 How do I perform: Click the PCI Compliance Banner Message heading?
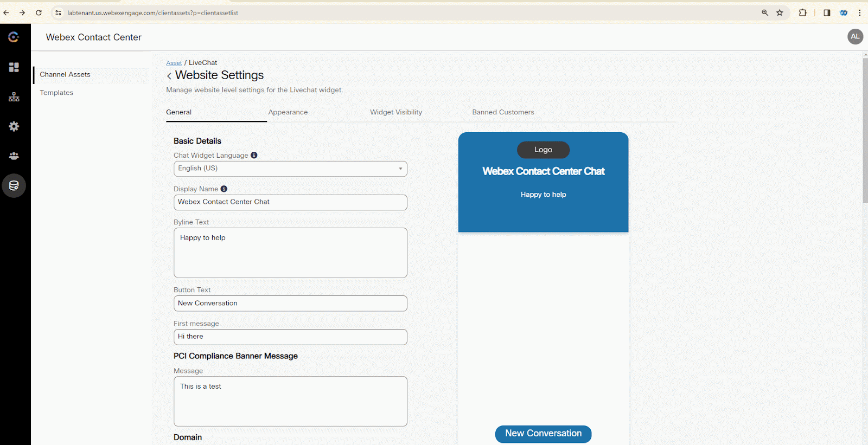[235, 356]
